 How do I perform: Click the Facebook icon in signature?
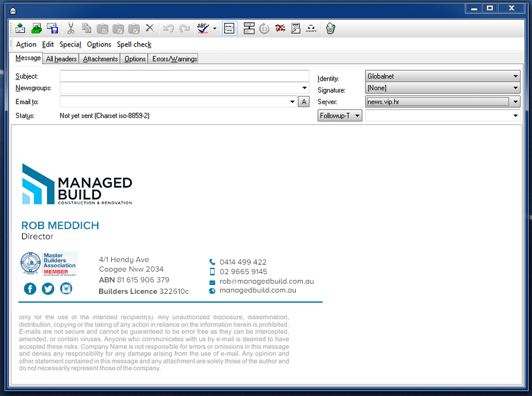coord(30,289)
